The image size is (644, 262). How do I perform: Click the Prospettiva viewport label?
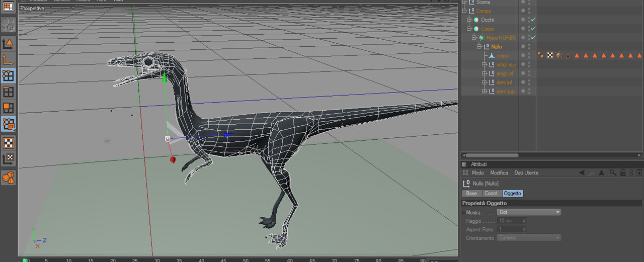point(33,9)
